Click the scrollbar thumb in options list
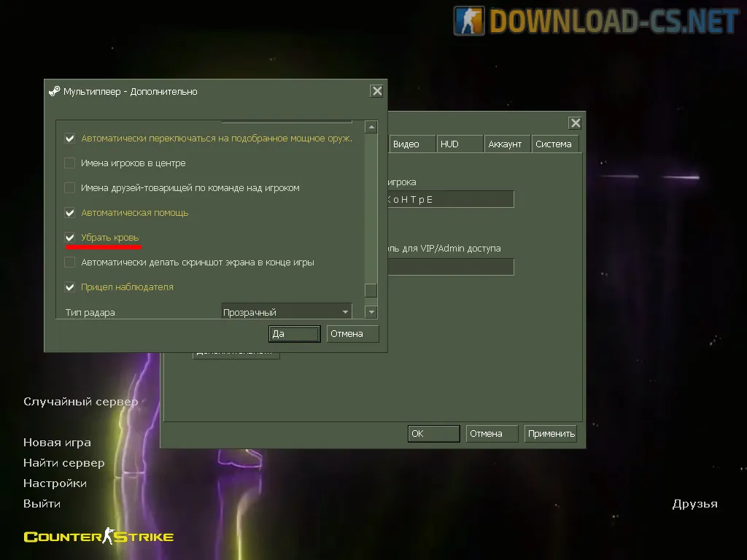Viewport: 747px width, 560px height. [x=371, y=290]
